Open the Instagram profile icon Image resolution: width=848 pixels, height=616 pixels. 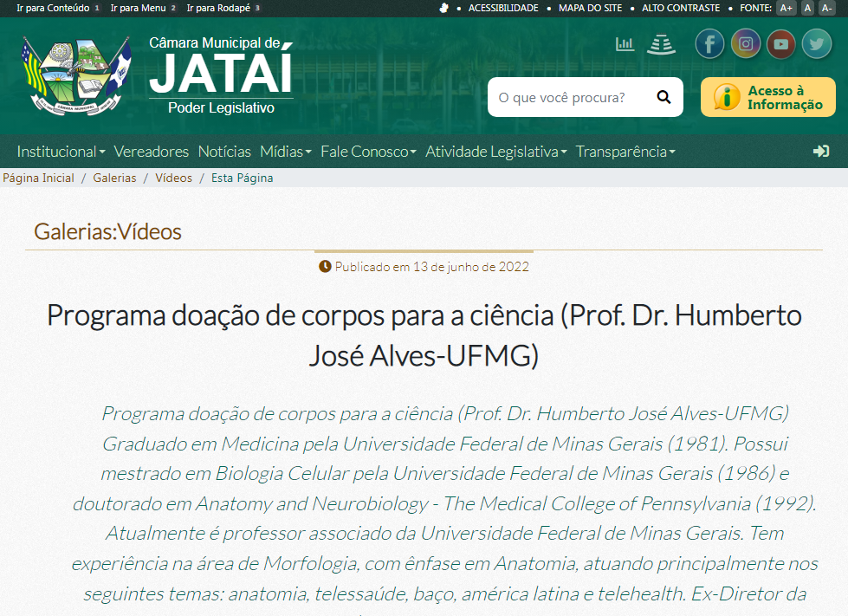(x=745, y=44)
